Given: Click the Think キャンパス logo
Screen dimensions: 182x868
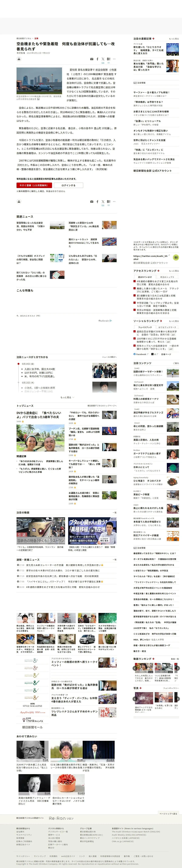Looking at the screenshot, I should point(33,720).
